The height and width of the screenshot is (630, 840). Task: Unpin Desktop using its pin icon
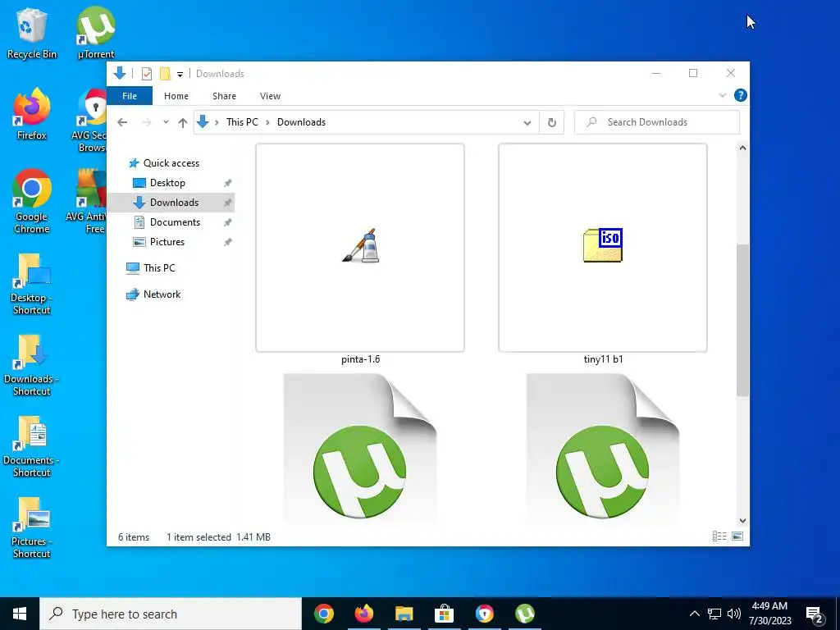click(x=228, y=183)
